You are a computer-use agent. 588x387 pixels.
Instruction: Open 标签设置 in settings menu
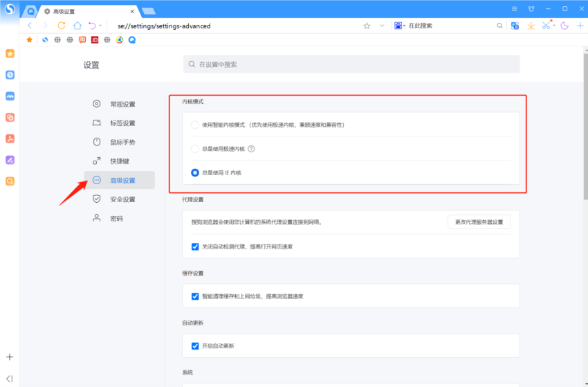tap(119, 123)
